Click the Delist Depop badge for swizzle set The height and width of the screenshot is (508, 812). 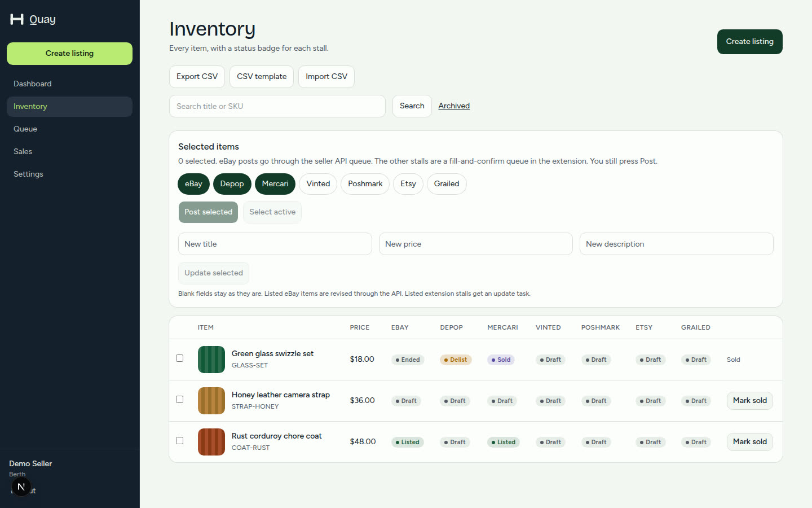456,360
